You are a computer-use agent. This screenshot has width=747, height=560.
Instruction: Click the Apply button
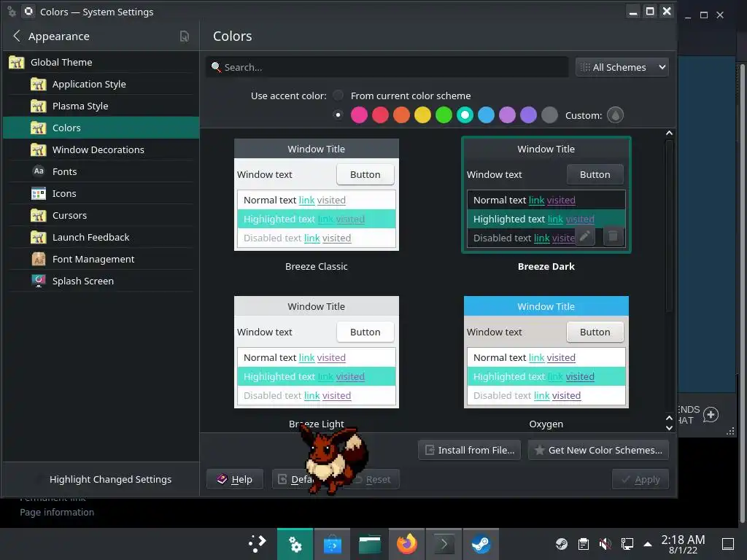640,479
